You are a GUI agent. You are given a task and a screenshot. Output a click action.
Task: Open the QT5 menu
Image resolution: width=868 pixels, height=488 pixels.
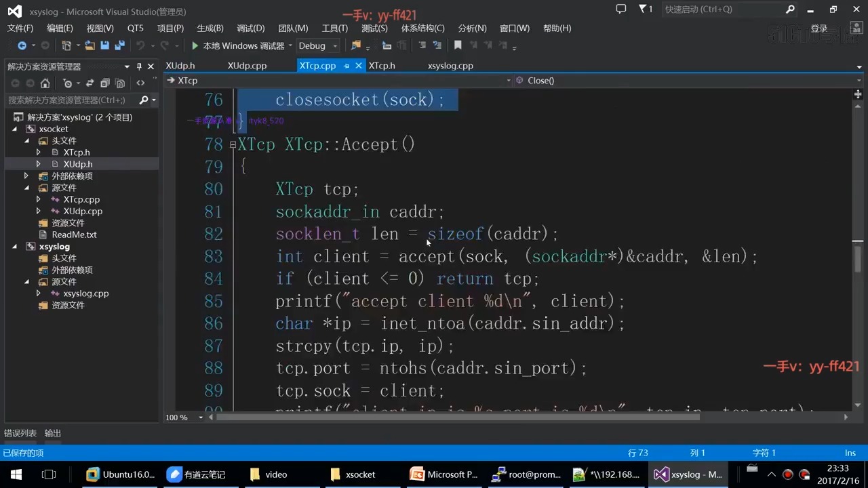(x=136, y=28)
